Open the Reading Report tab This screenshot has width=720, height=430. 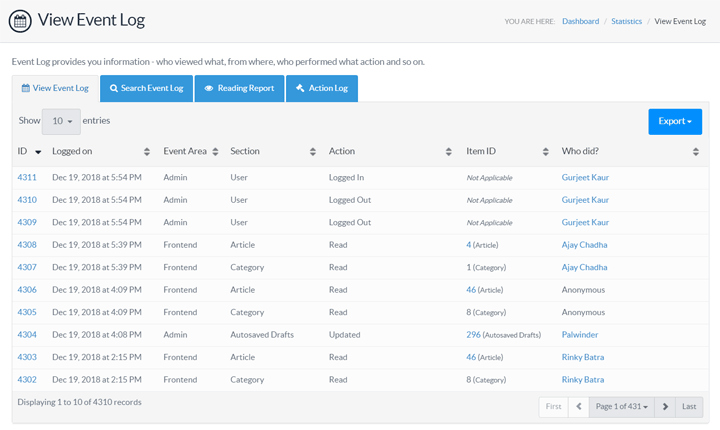(x=239, y=88)
